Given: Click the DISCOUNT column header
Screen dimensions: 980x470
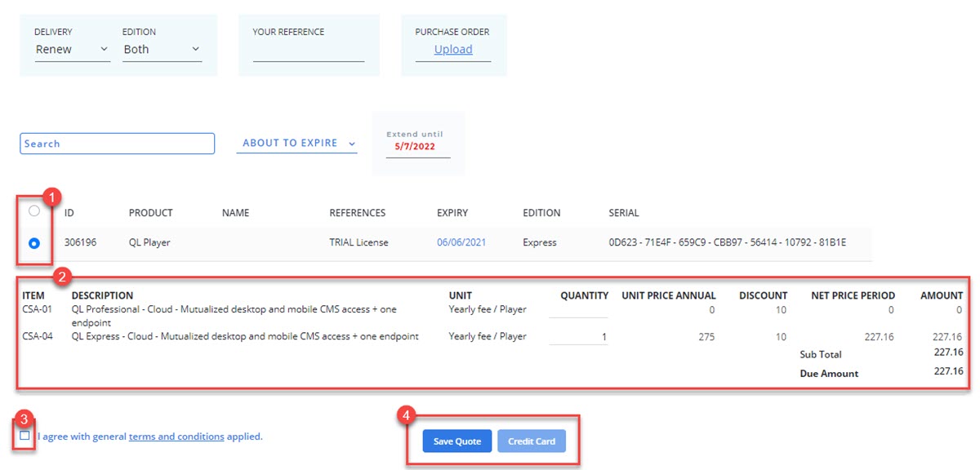Looking at the screenshot, I should tap(764, 295).
